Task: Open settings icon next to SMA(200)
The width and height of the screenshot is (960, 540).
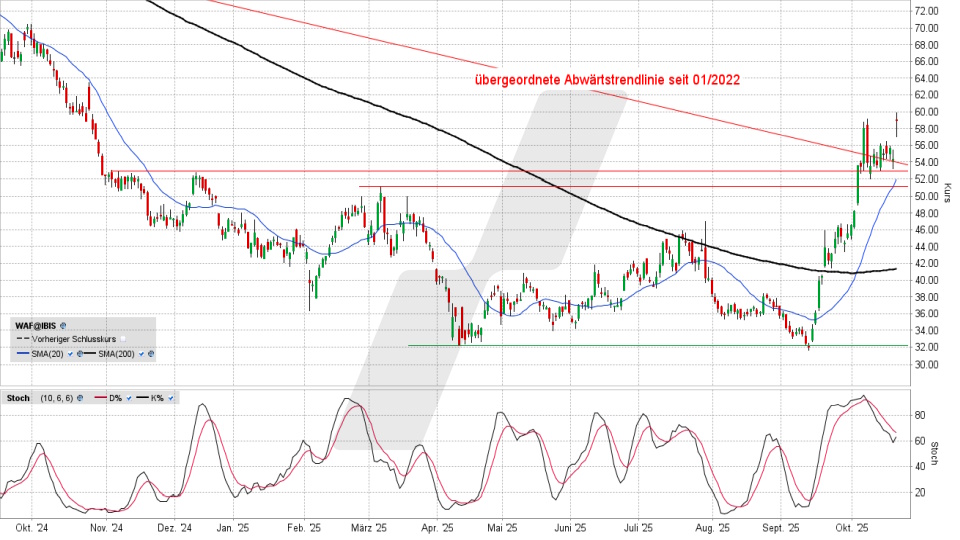Action: 151,354
